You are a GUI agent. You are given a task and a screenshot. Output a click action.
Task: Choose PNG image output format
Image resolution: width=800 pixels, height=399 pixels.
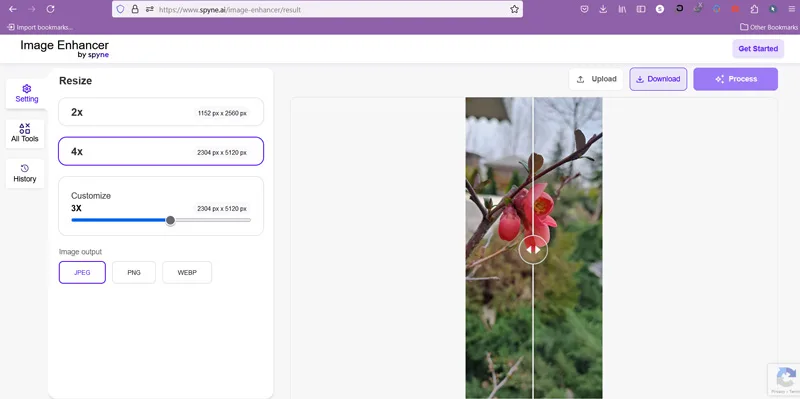click(x=134, y=272)
